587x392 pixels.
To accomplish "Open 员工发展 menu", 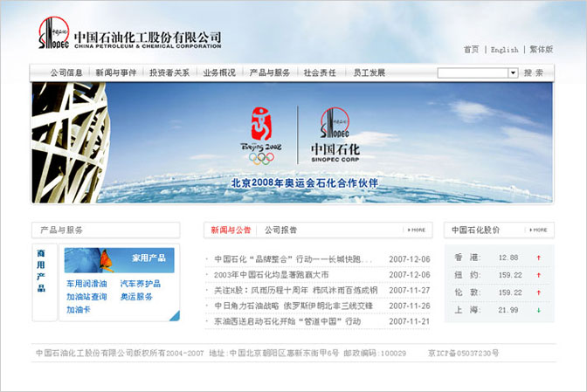I will tap(369, 72).
